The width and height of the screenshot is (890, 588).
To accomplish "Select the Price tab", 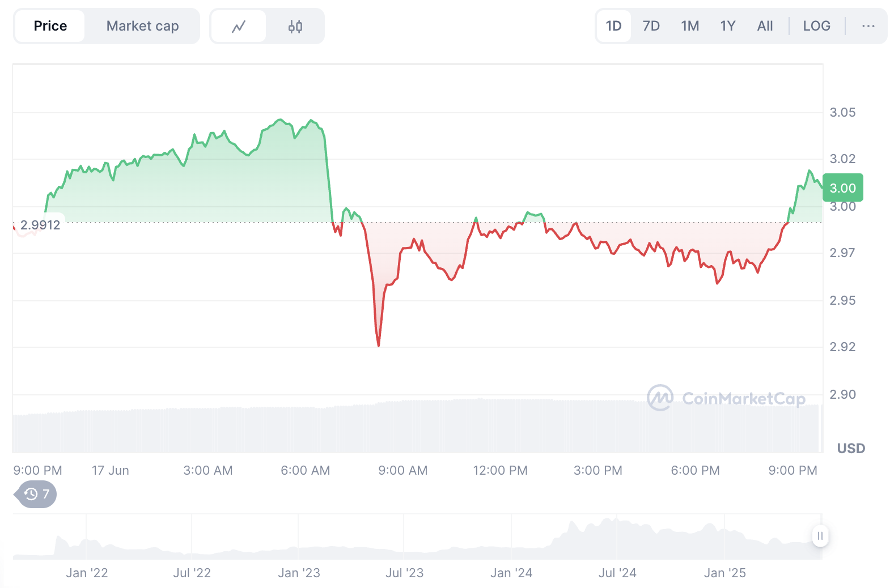I will click(50, 26).
